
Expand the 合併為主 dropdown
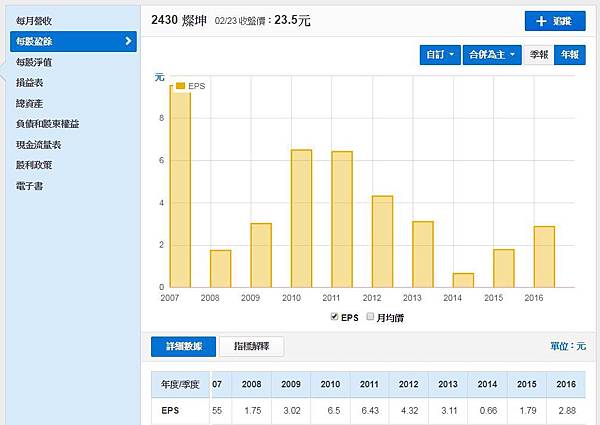click(492, 55)
